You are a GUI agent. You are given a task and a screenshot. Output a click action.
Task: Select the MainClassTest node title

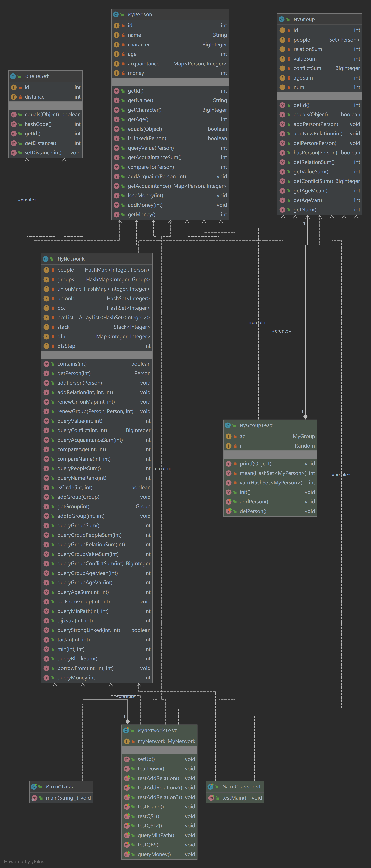[242, 786]
